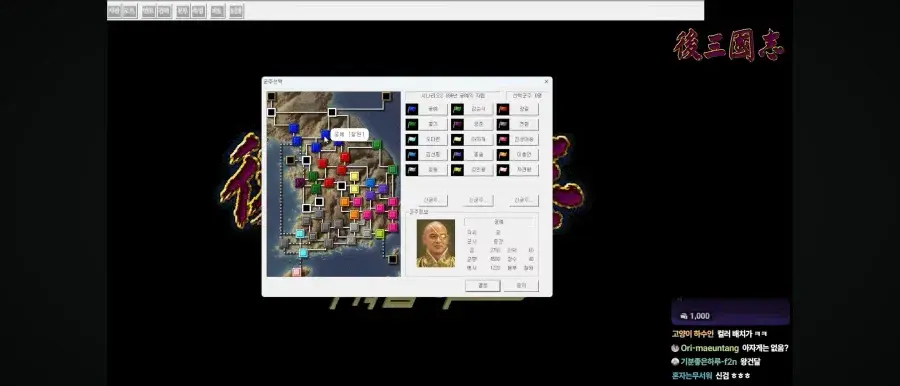Click chat username Ori-maeuntang
Image resolution: width=900 pixels, height=386 pixels.
pyautogui.click(x=710, y=348)
